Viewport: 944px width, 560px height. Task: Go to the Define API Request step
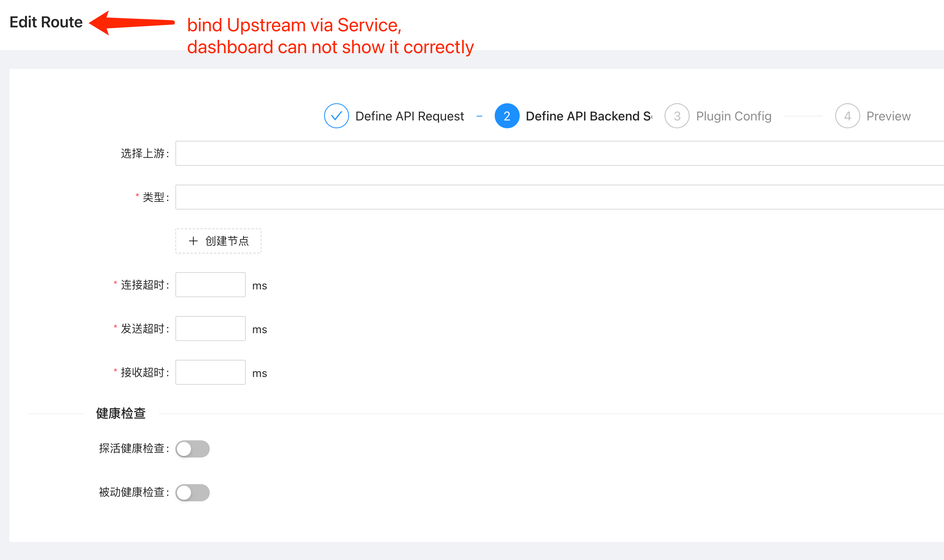[409, 116]
